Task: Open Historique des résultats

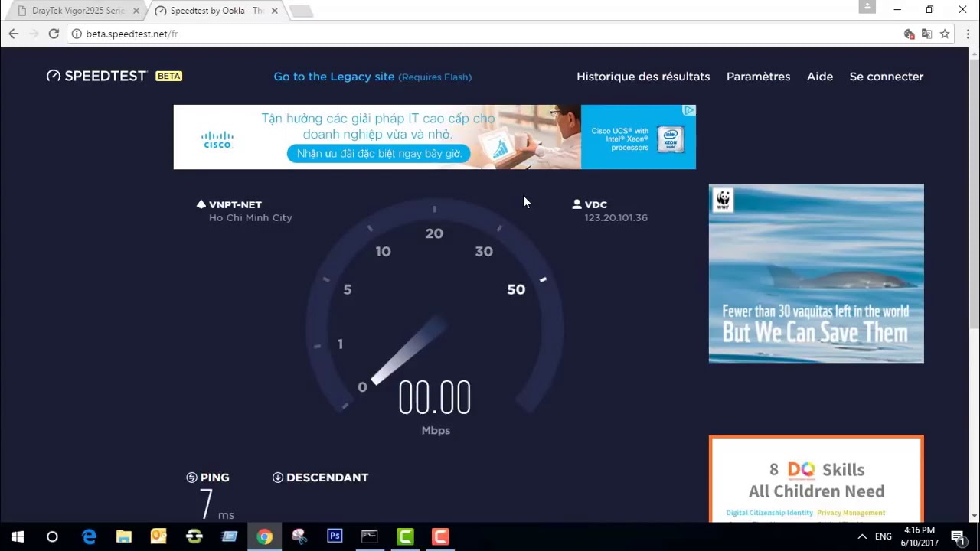Action: click(x=643, y=77)
